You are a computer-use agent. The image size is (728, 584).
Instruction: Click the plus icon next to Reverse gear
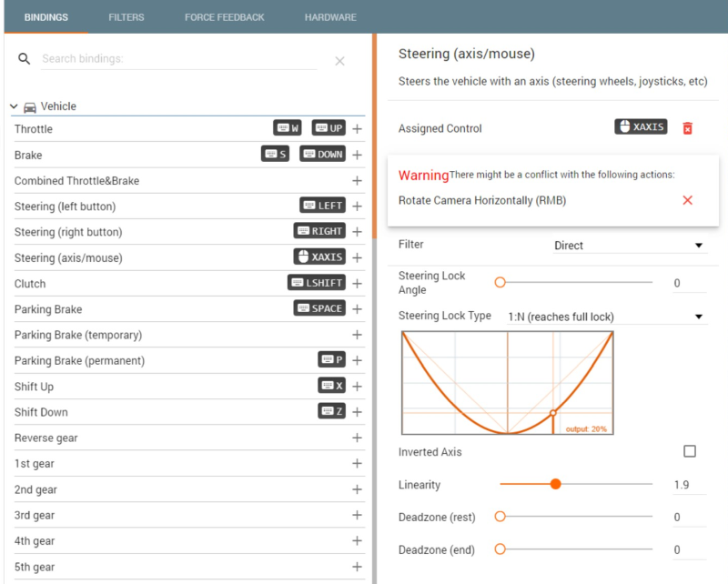[357, 438]
